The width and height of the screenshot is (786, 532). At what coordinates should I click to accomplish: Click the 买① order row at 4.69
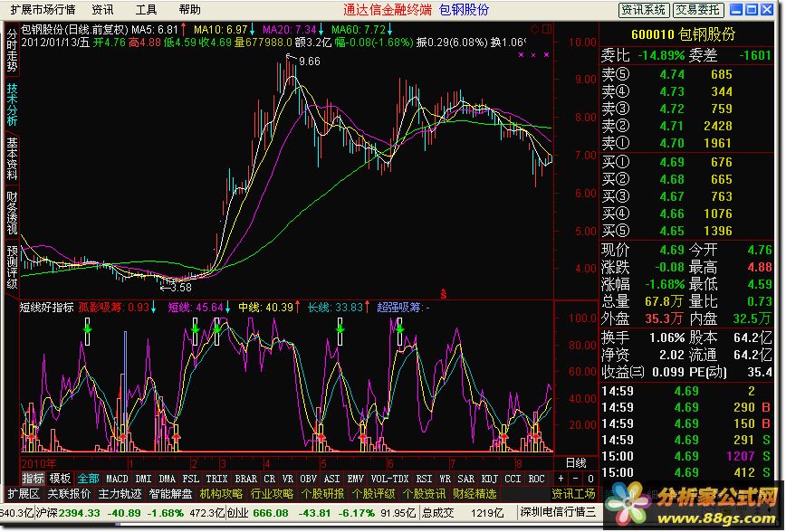(686, 162)
